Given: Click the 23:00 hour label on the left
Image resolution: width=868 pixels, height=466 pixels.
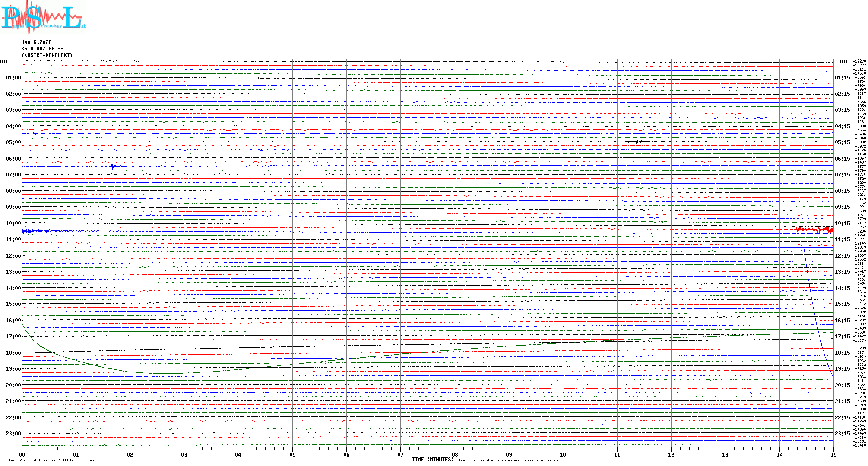Looking at the screenshot, I should 13,434.
